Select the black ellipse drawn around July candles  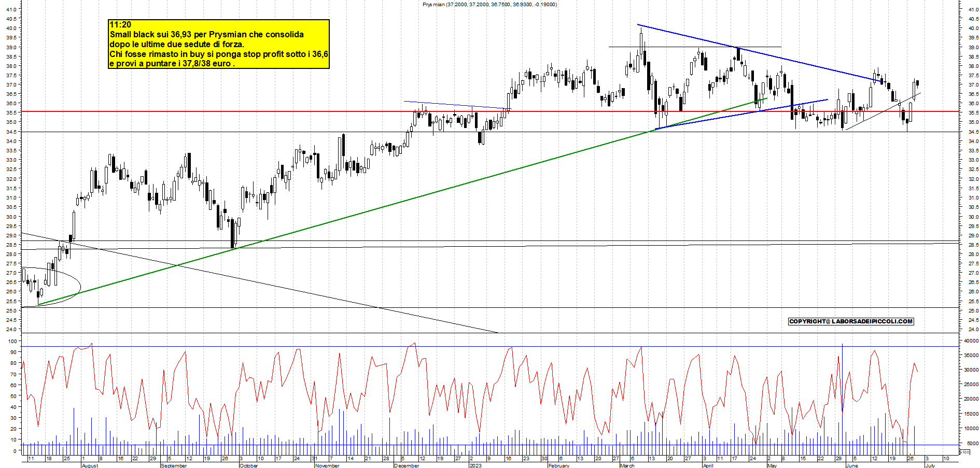point(51,287)
